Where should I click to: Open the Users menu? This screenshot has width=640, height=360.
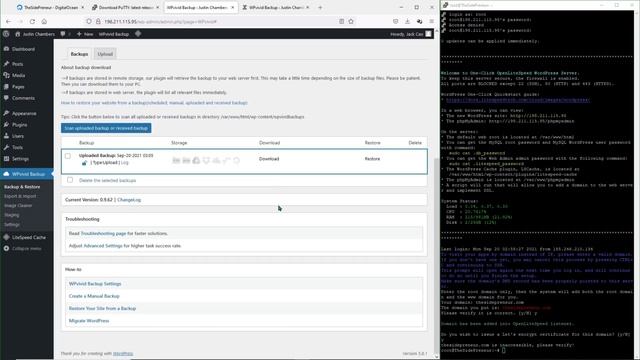18,136
